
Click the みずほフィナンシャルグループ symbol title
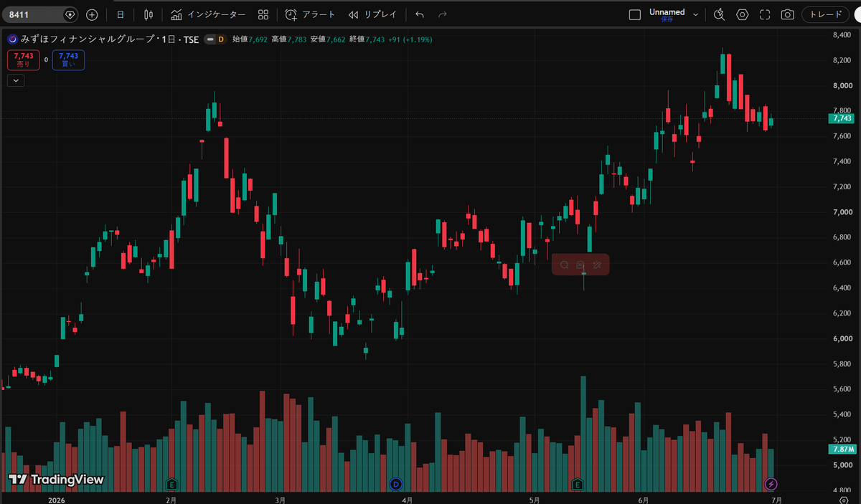(88, 39)
